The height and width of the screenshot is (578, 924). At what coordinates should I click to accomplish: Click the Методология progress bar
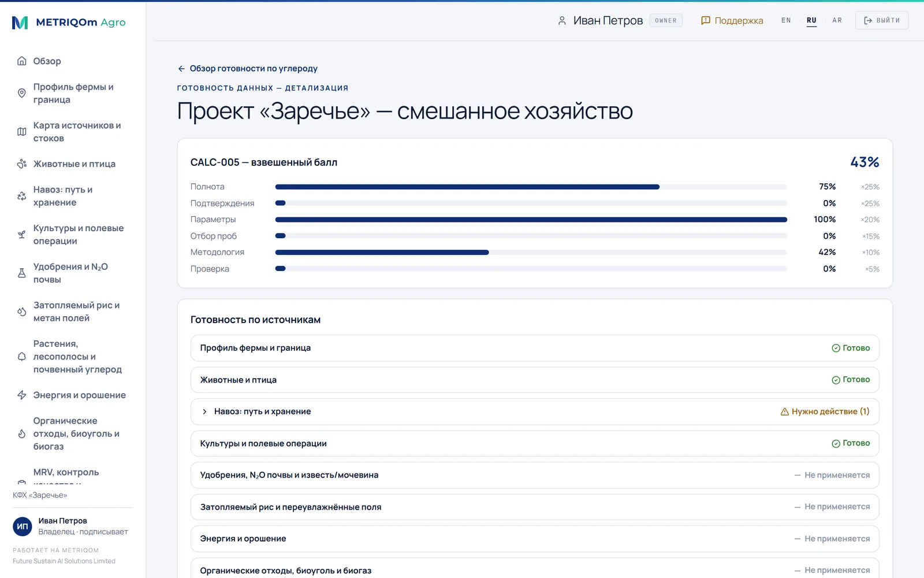tap(531, 253)
